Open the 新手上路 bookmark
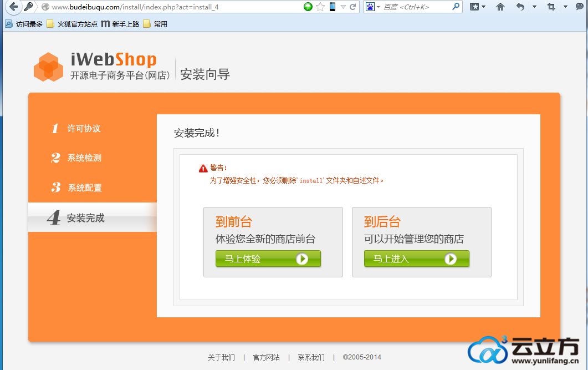Screen dimensions: 588x370 tap(120, 24)
